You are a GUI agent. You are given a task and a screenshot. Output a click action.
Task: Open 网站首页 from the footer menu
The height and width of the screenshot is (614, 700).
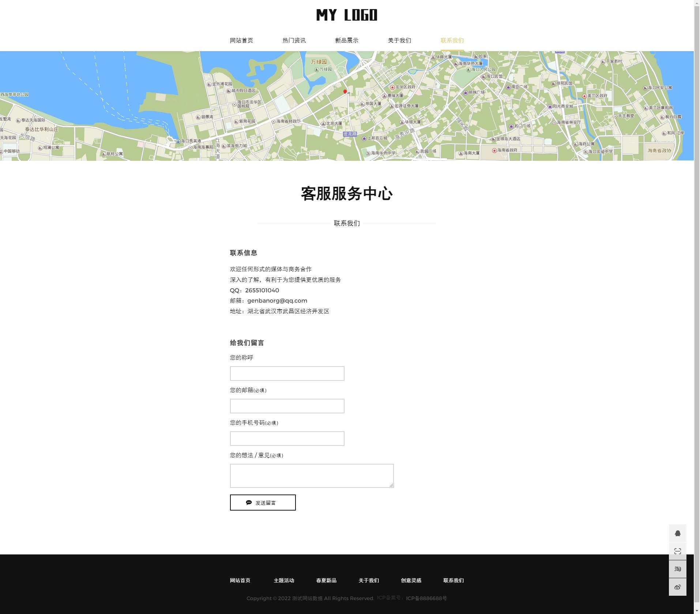[x=240, y=580]
